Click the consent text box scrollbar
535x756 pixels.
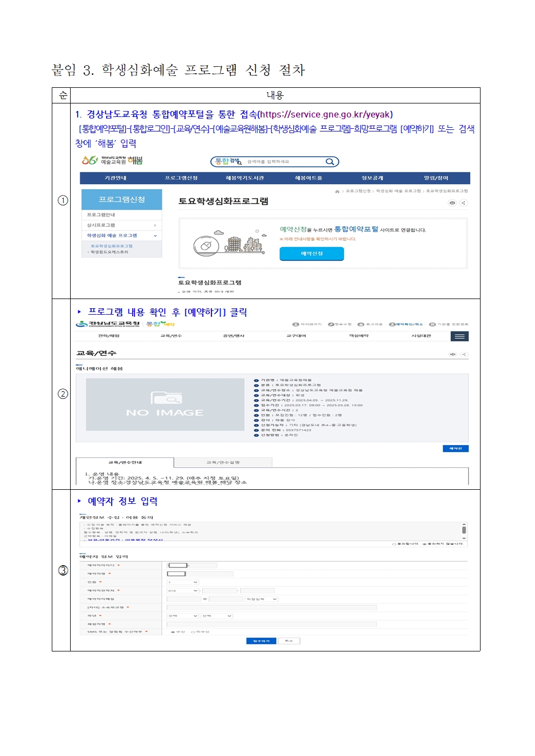(x=464, y=530)
